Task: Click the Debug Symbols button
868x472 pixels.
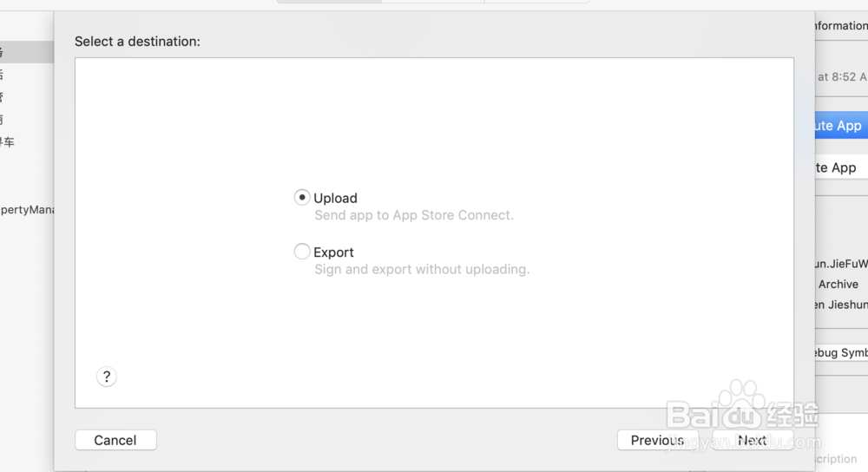Action: pyautogui.click(x=840, y=353)
